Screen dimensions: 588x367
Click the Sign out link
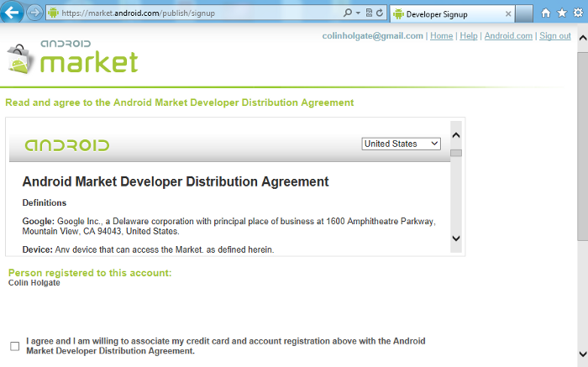(x=555, y=35)
